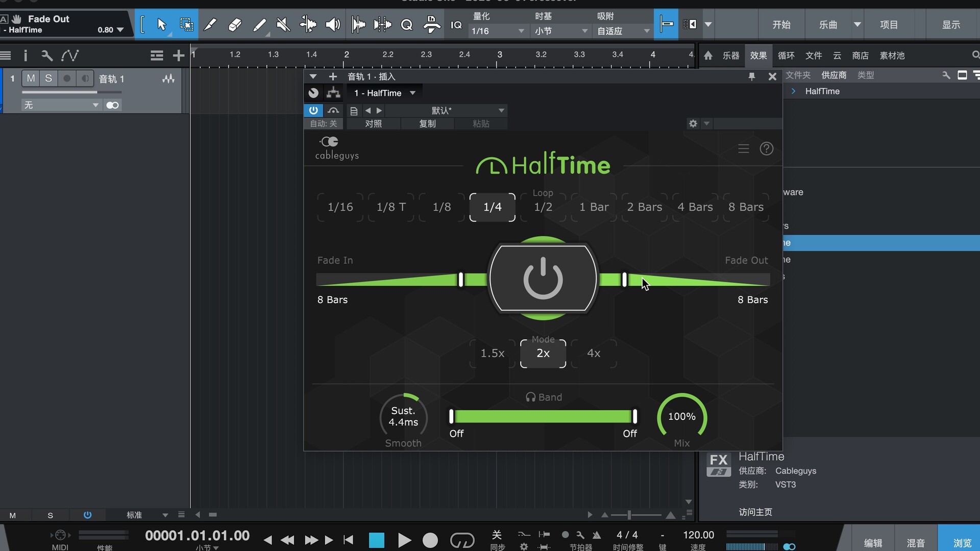Solo track 1 with S
This screenshot has width=980, height=551.
[x=48, y=78]
